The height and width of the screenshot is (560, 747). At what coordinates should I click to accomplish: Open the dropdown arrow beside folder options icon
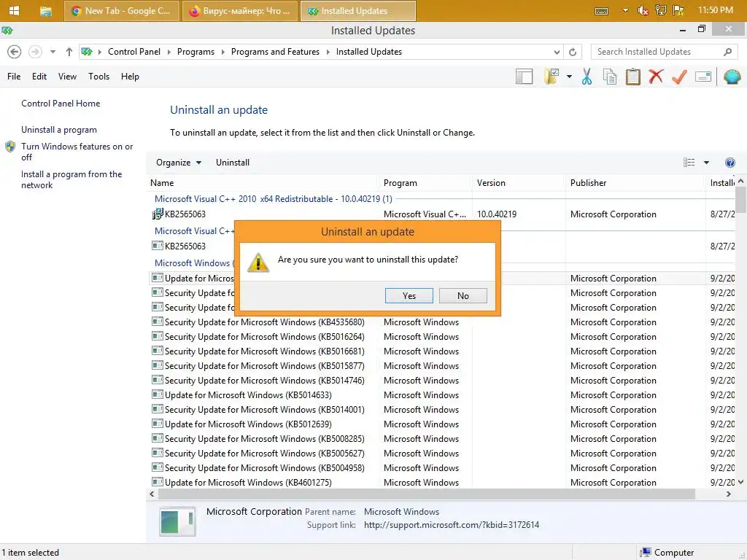569,77
